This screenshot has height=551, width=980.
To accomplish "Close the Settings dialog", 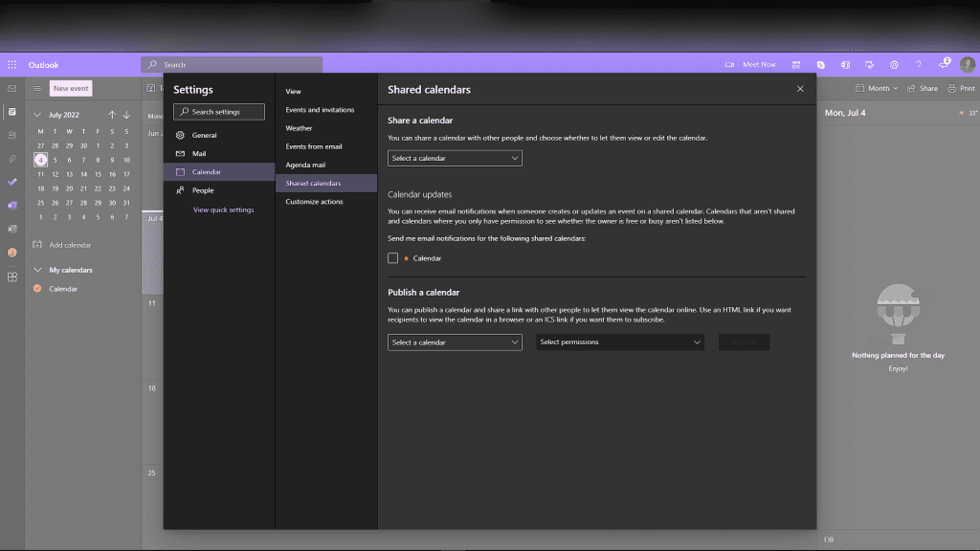I will tap(800, 89).
